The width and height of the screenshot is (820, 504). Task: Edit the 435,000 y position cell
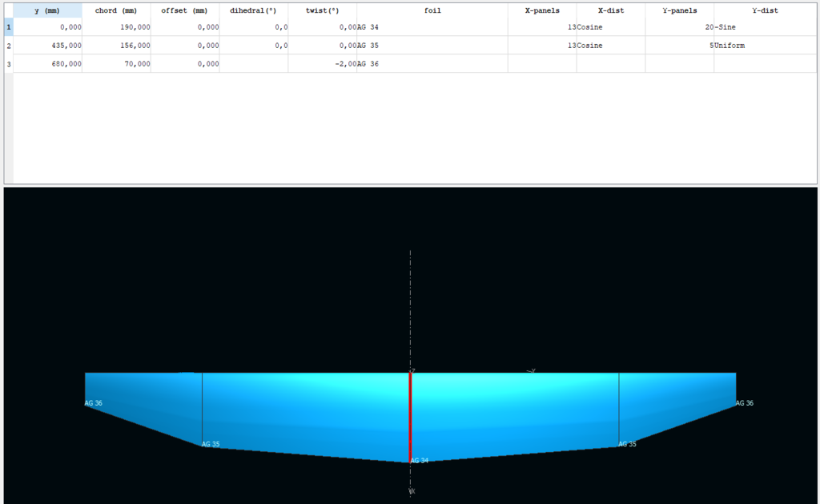47,46
